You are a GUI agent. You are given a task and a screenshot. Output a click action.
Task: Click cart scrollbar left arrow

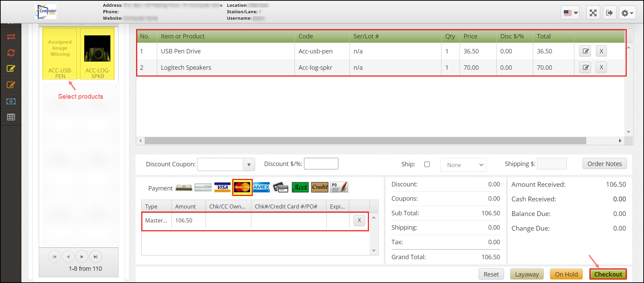click(140, 141)
